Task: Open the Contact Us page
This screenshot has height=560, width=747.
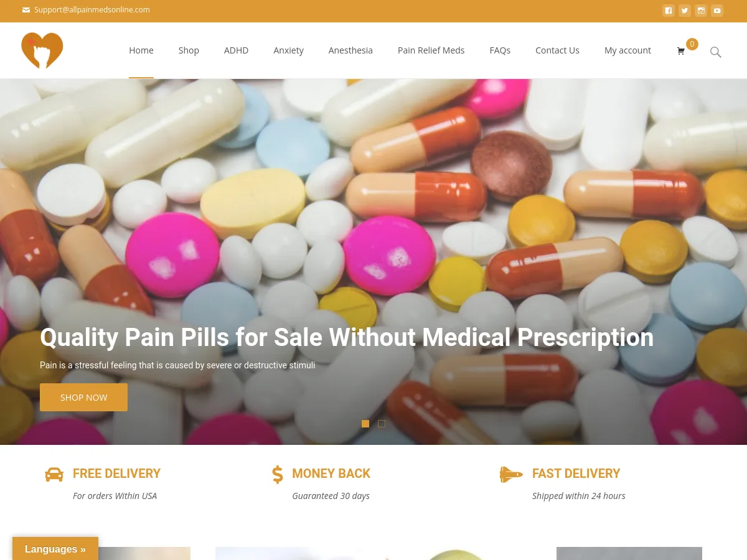Action: pyautogui.click(x=557, y=50)
